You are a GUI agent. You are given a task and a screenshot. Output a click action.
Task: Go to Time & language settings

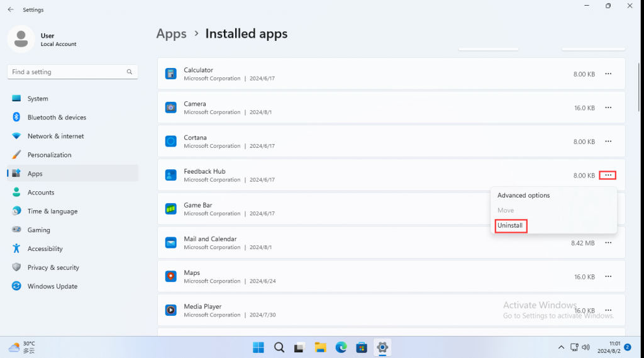point(73,211)
